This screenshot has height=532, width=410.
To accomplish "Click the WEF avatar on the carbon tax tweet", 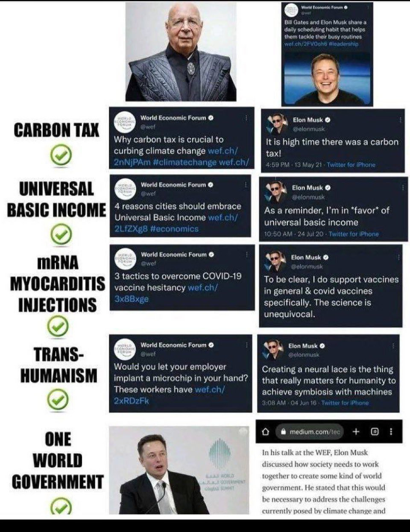I will pos(124,122).
